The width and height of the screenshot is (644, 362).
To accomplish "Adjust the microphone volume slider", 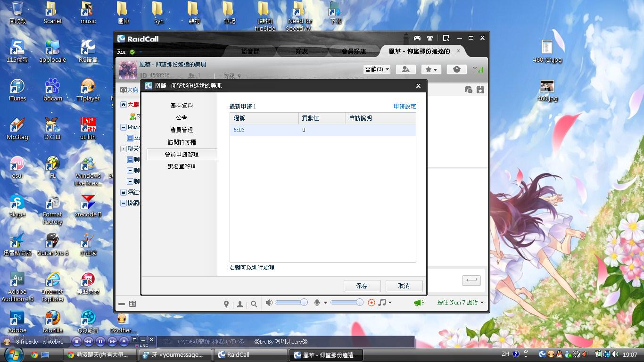I will (347, 302).
